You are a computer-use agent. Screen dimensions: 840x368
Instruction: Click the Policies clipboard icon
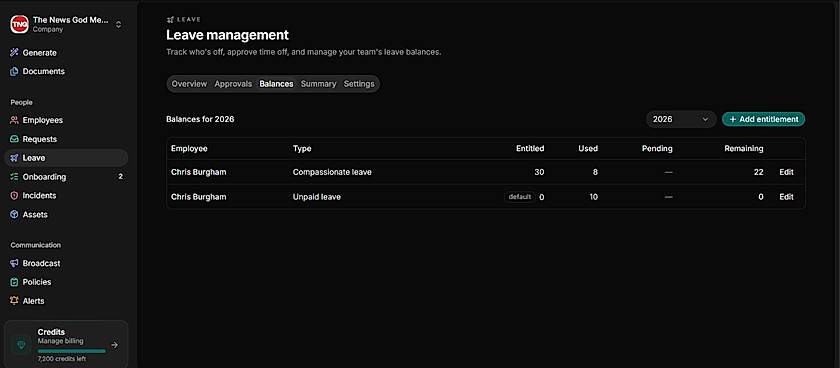14,282
